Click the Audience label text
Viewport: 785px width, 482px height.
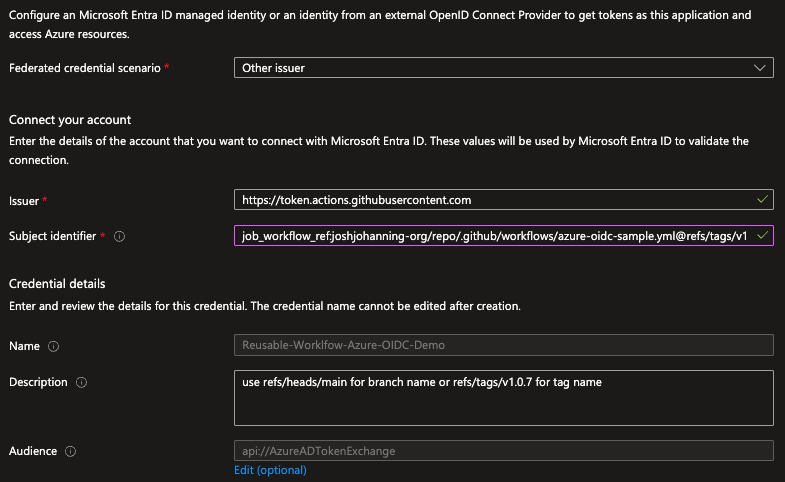(x=33, y=451)
